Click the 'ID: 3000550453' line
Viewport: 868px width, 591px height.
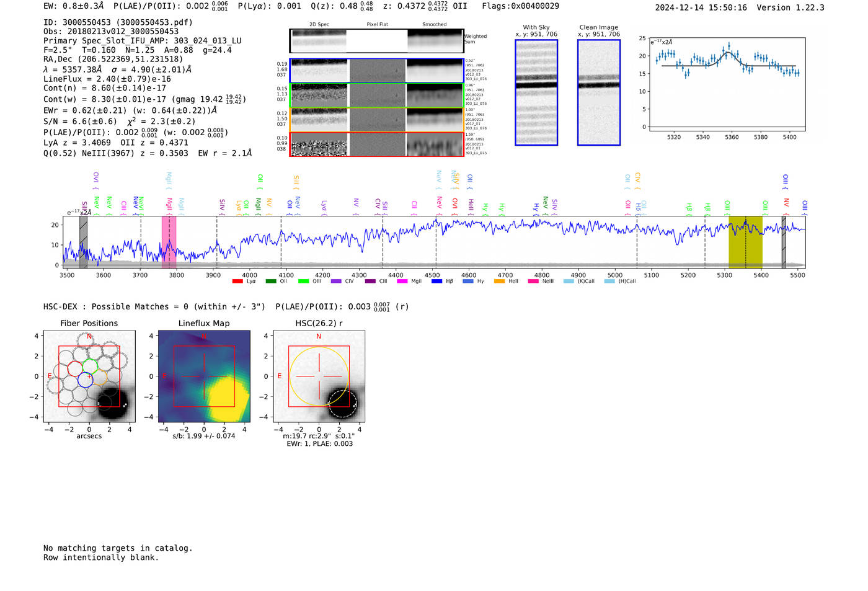(x=118, y=22)
